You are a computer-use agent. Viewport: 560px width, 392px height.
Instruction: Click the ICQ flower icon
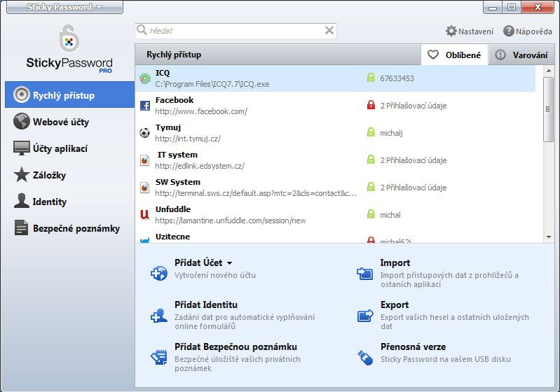point(144,78)
